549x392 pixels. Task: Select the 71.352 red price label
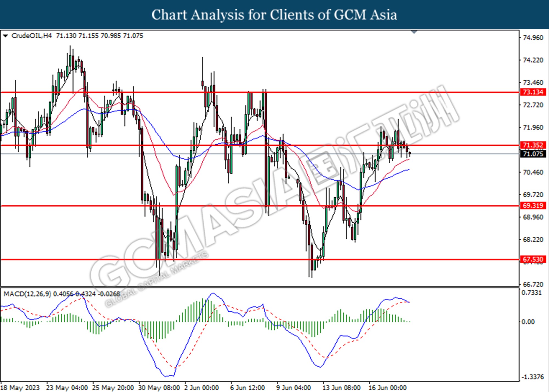coord(533,145)
